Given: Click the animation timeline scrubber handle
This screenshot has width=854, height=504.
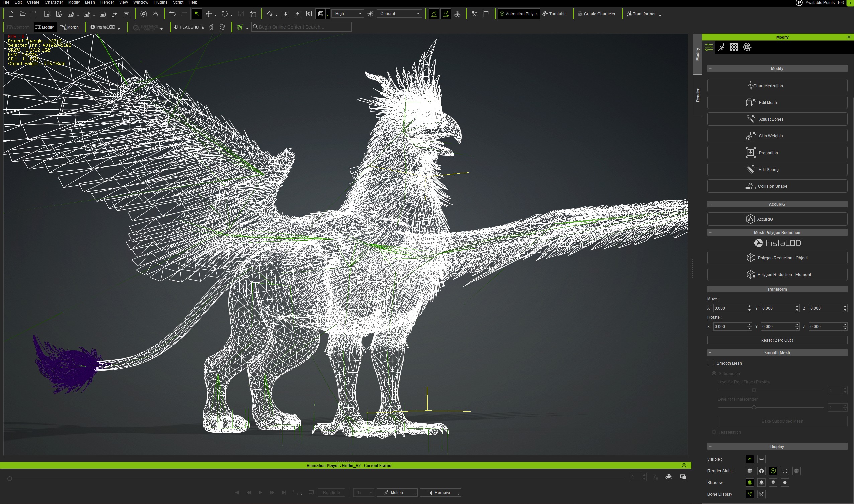Looking at the screenshot, I should pyautogui.click(x=10, y=479).
